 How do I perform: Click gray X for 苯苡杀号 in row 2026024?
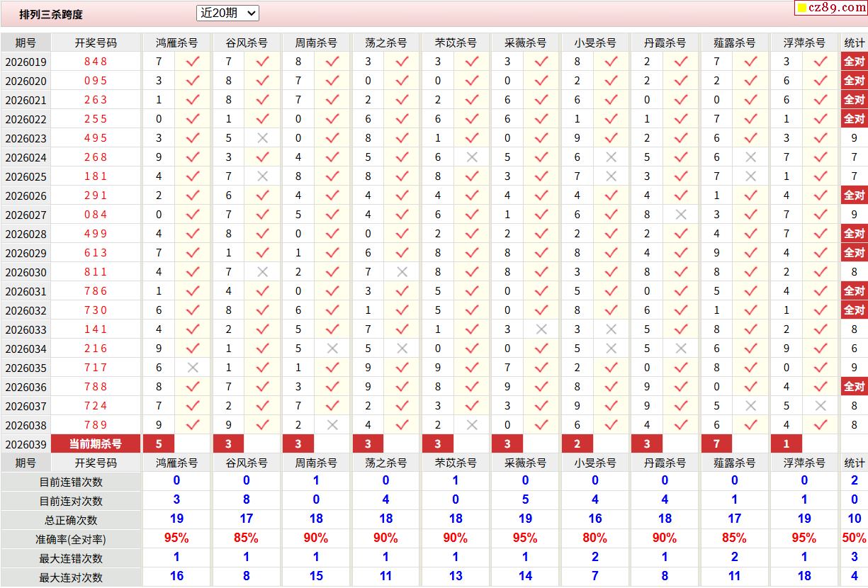pos(472,157)
